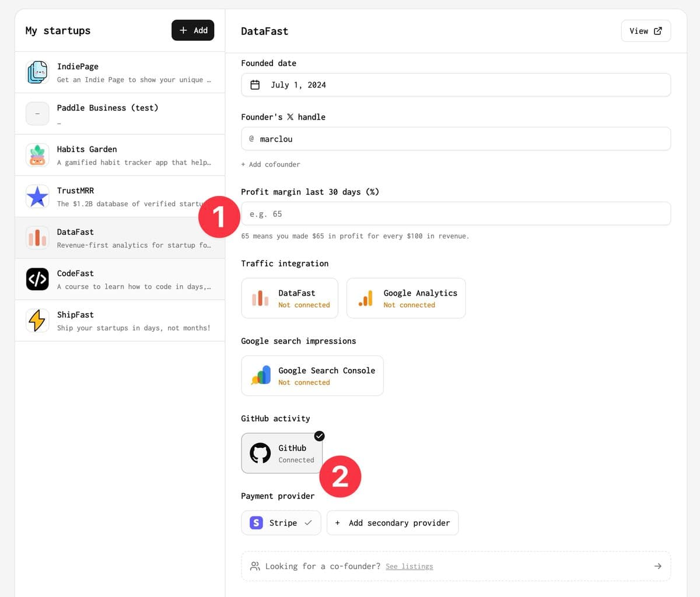Image resolution: width=700 pixels, height=597 pixels.
Task: Select Stripe payment provider
Action: [x=281, y=523]
